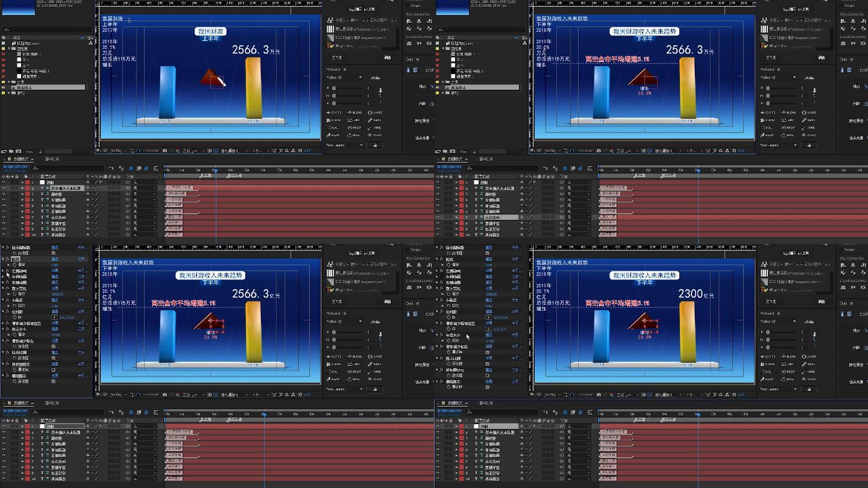Viewport: 868px width, 488px height.
Task: Toggle grid and guides icon in bottom-left viewer
Action: pyautogui.click(x=131, y=395)
